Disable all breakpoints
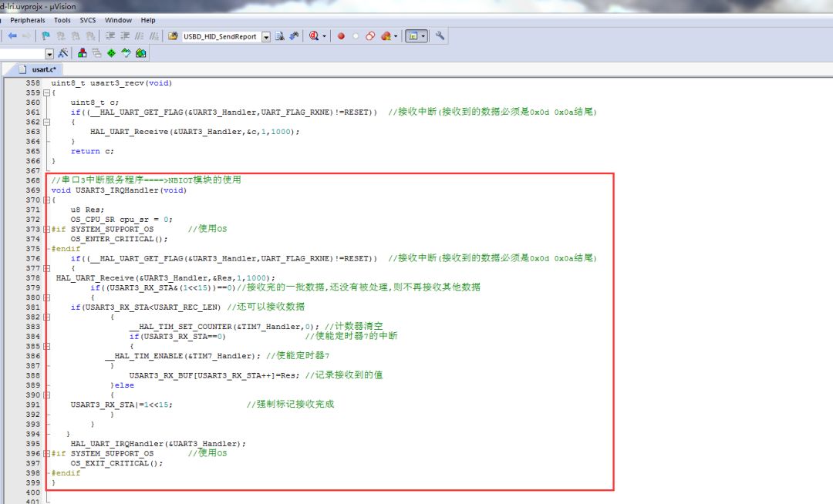Image resolution: width=833 pixels, height=504 pixels. tap(370, 35)
